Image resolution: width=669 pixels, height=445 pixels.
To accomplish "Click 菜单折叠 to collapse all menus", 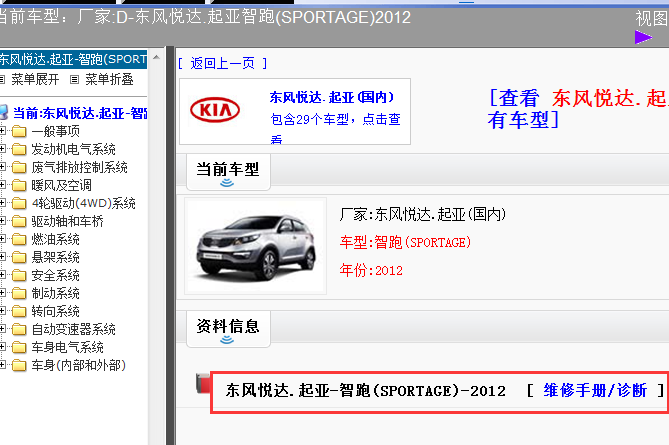I will click(109, 79).
